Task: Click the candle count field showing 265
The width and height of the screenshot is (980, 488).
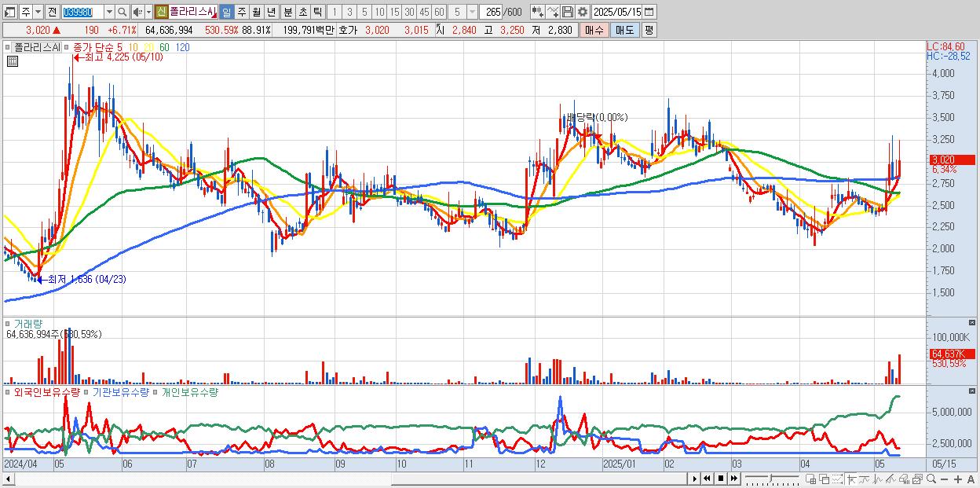Action: point(492,12)
